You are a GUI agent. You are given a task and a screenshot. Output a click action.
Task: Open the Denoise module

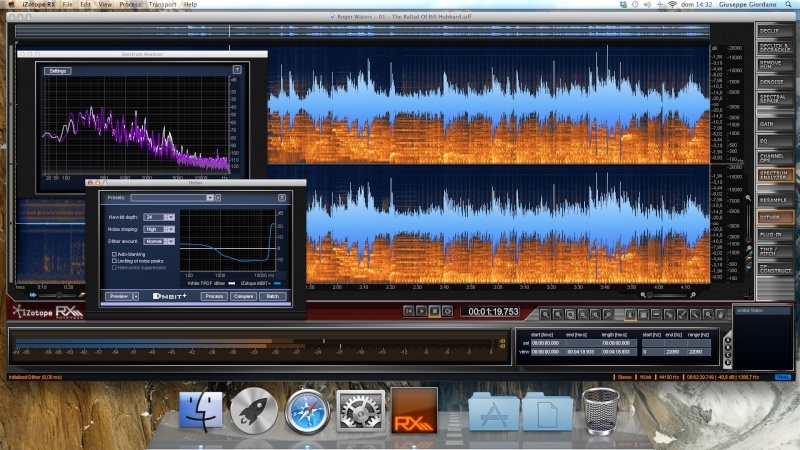pos(775,82)
